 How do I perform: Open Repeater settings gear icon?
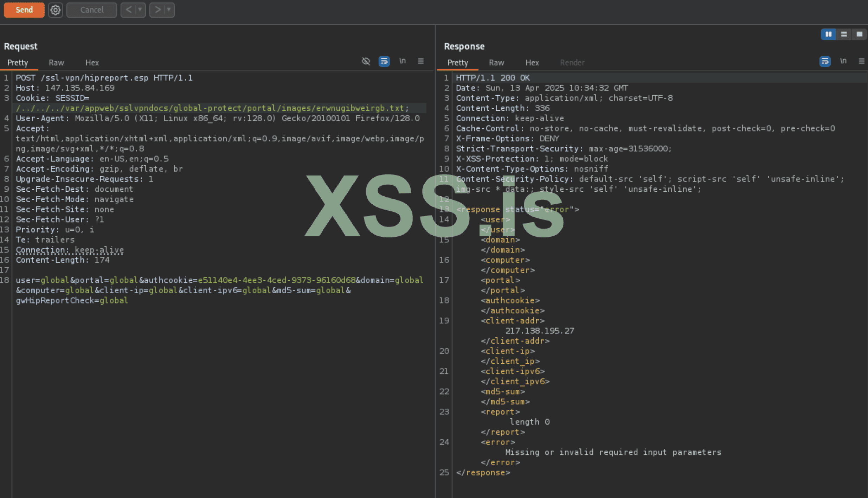(x=55, y=10)
